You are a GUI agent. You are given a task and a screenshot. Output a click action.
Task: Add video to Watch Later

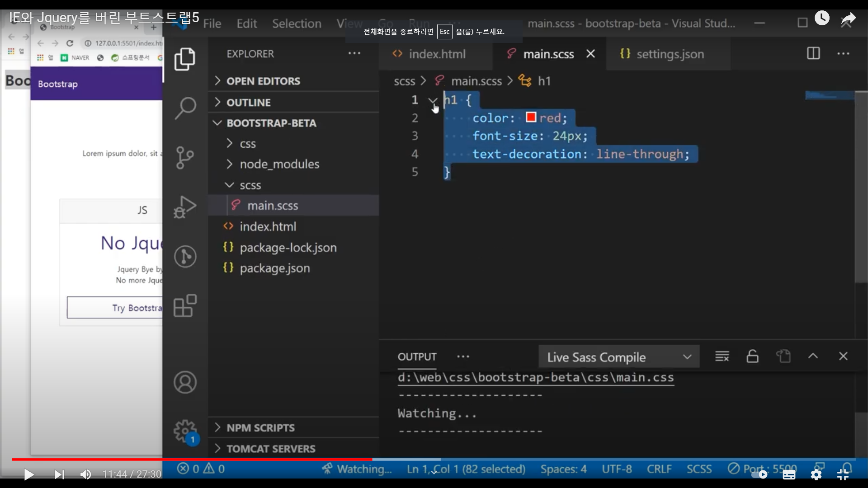click(x=822, y=18)
